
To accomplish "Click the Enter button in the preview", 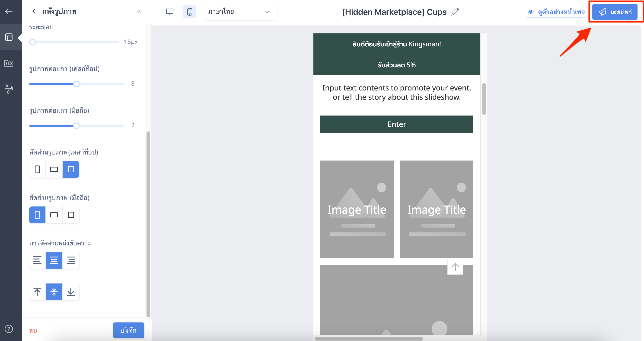I will pyautogui.click(x=397, y=124).
